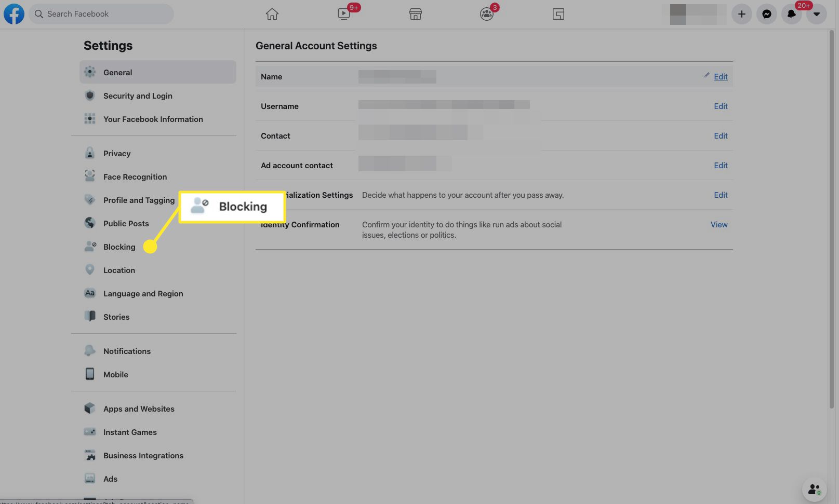Click the Language and Region Aa icon
Screen dimensions: 839x504
[x=90, y=293]
